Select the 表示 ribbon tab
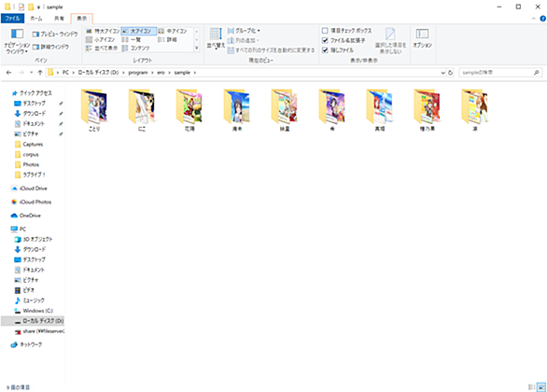Screen dimensions: 547x392 click(81, 19)
